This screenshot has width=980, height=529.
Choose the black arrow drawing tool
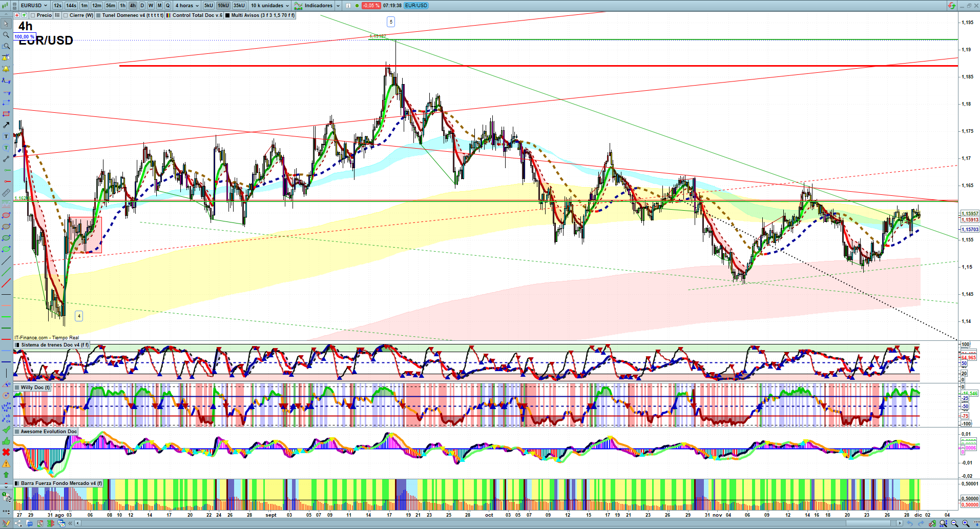(6, 125)
